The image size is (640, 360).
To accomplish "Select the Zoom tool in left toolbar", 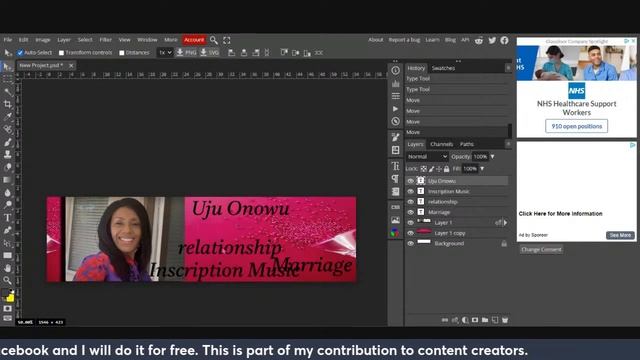I will click(x=7, y=280).
